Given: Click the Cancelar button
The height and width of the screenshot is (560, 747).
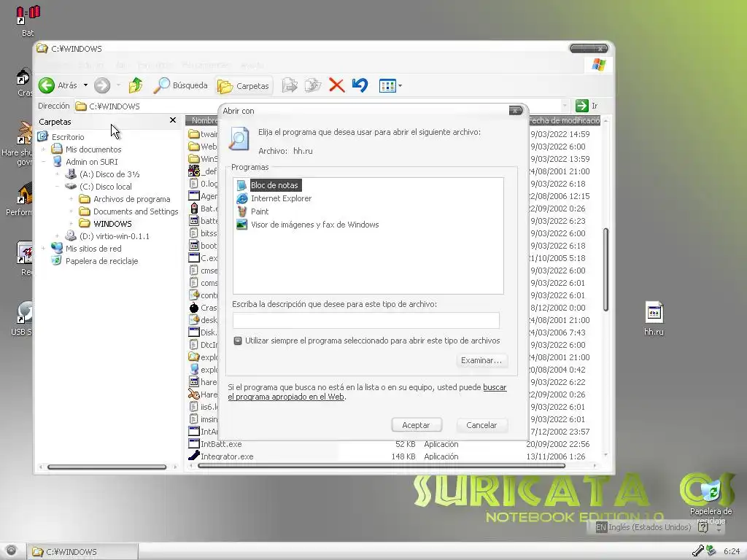Looking at the screenshot, I should tap(481, 425).
